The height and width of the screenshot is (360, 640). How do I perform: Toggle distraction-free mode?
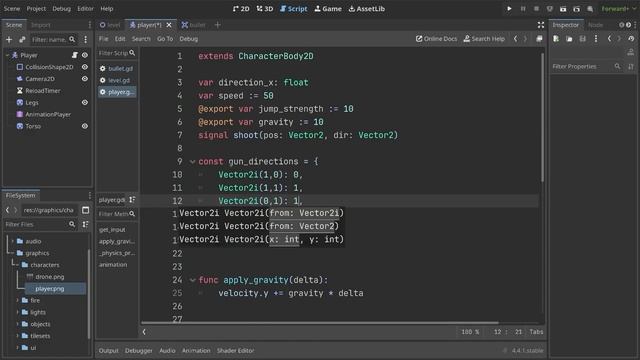pos(541,25)
